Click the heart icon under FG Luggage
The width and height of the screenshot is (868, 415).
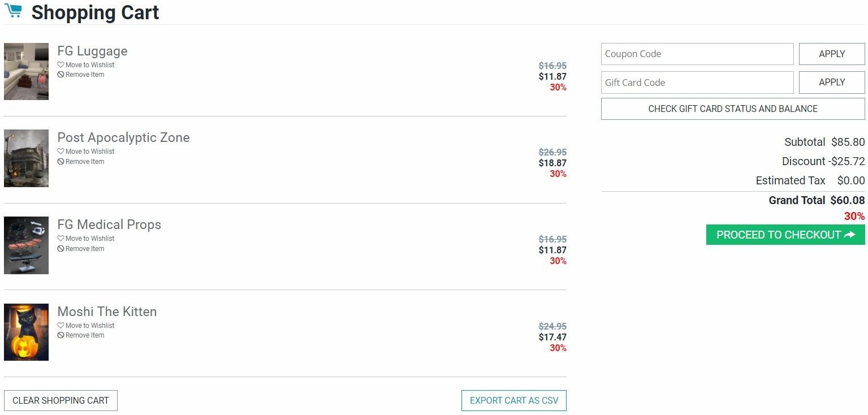pyautogui.click(x=61, y=65)
